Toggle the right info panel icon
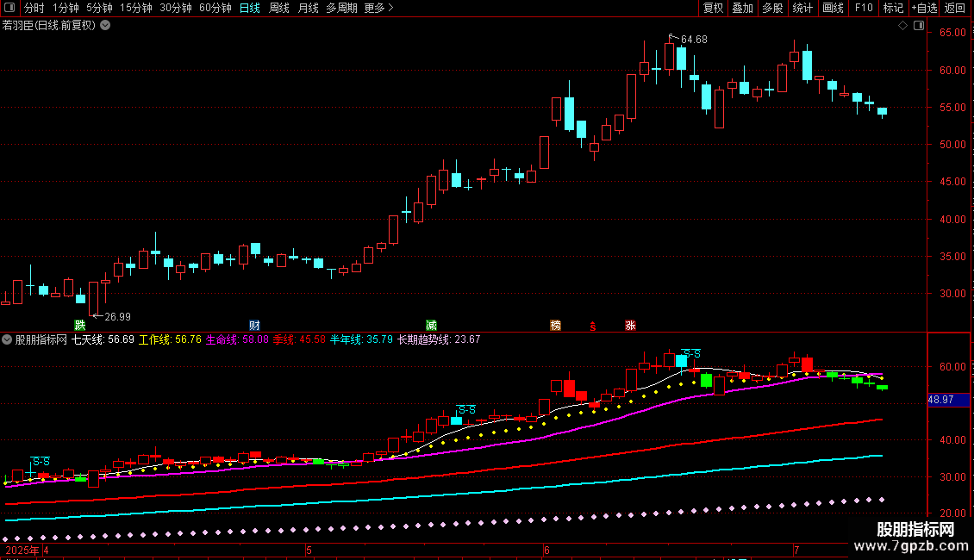This screenshot has width=974, height=560. click(x=920, y=26)
